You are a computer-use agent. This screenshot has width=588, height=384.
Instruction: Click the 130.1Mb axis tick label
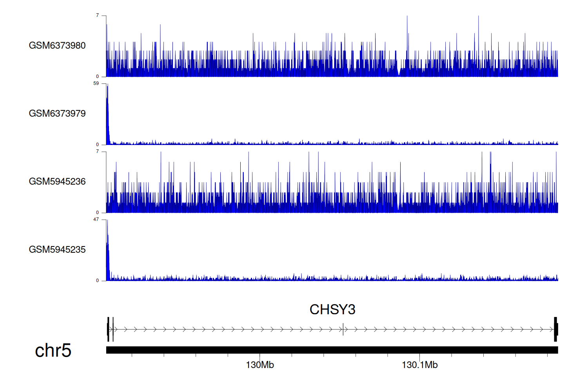pos(419,365)
